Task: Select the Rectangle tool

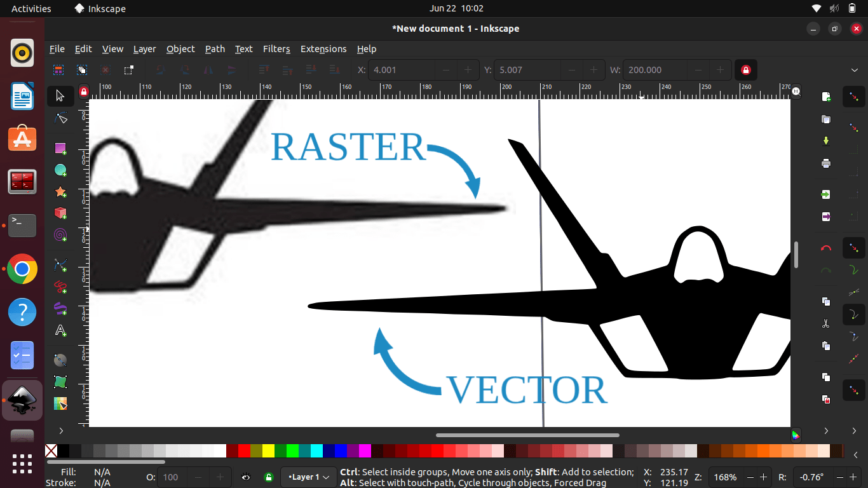Action: click(x=60, y=148)
